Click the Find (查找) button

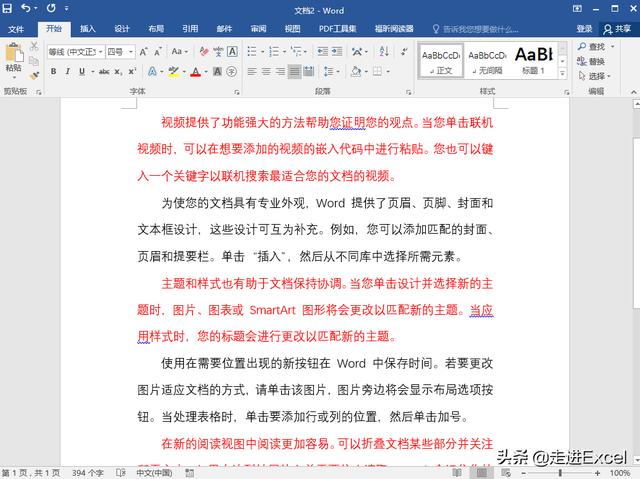click(592, 47)
